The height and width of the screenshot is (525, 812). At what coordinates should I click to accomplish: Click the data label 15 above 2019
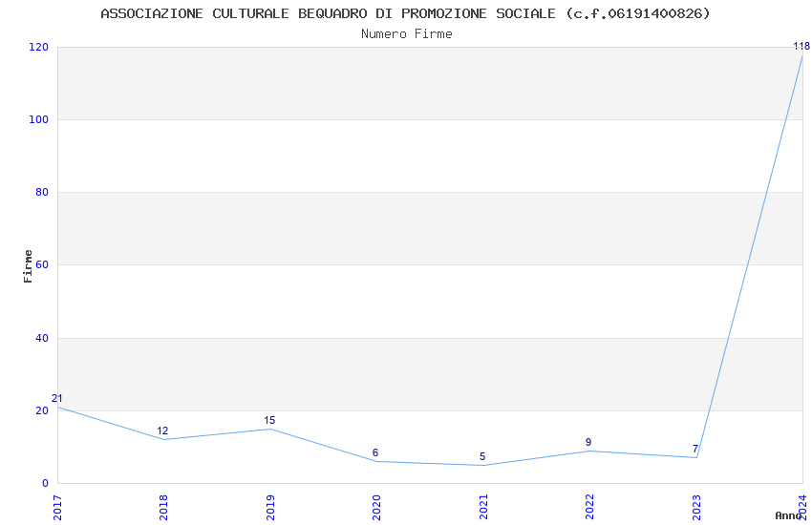pos(269,420)
